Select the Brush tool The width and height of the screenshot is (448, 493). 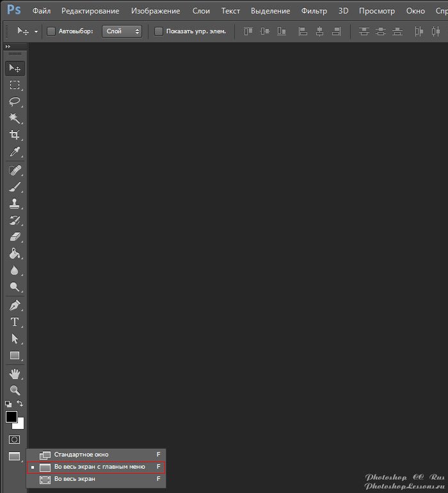[x=14, y=187]
